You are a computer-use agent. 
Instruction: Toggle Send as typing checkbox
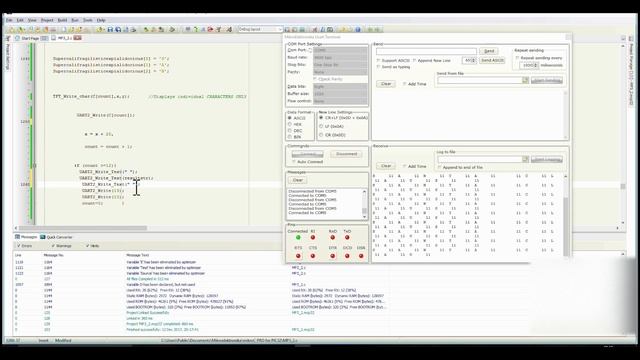coord(378,67)
